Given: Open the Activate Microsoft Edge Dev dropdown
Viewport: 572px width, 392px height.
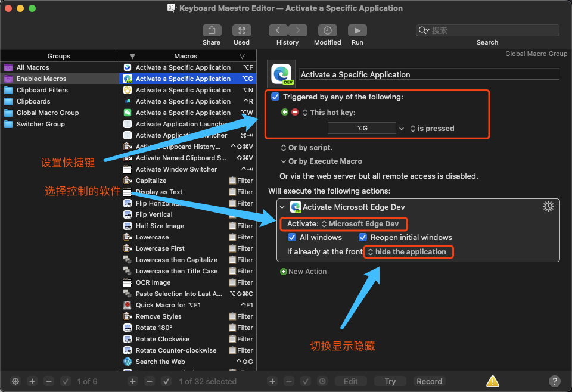Looking at the screenshot, I should point(360,224).
